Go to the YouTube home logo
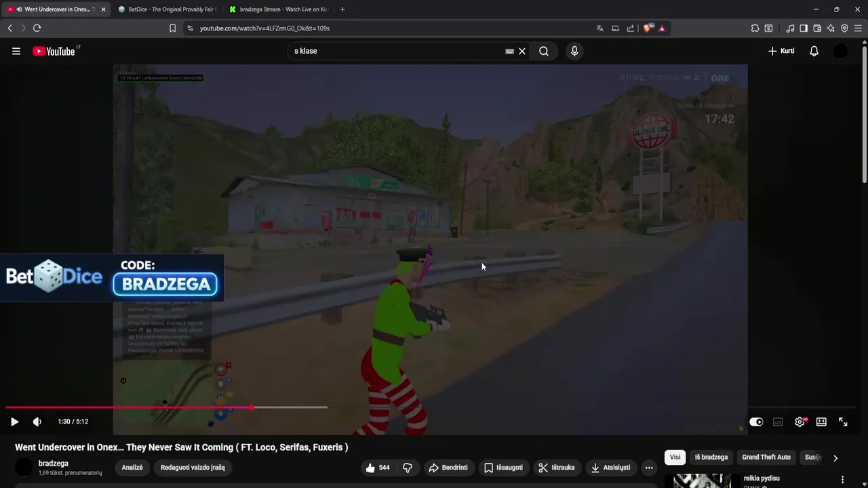The width and height of the screenshot is (868, 488). coord(56,51)
